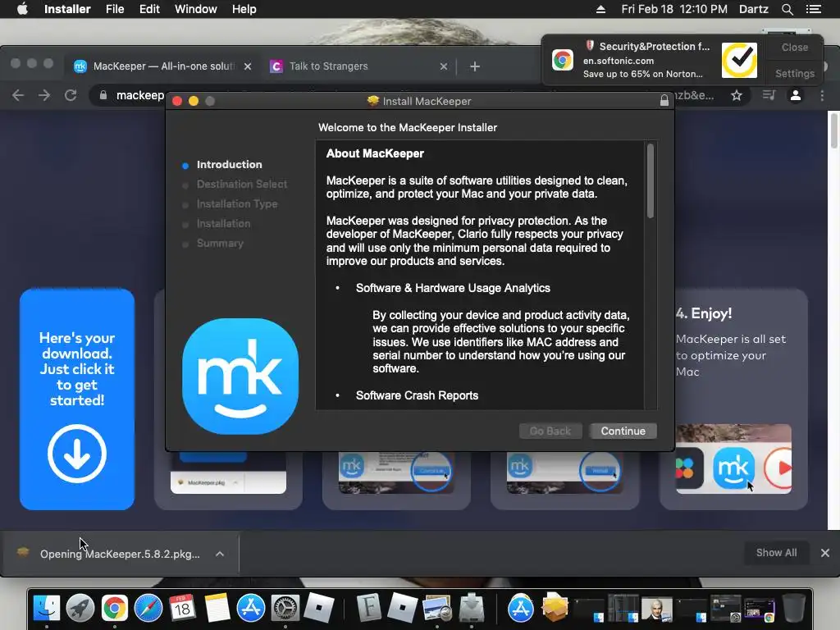Click the 'About MacKeeper' heading

click(375, 153)
